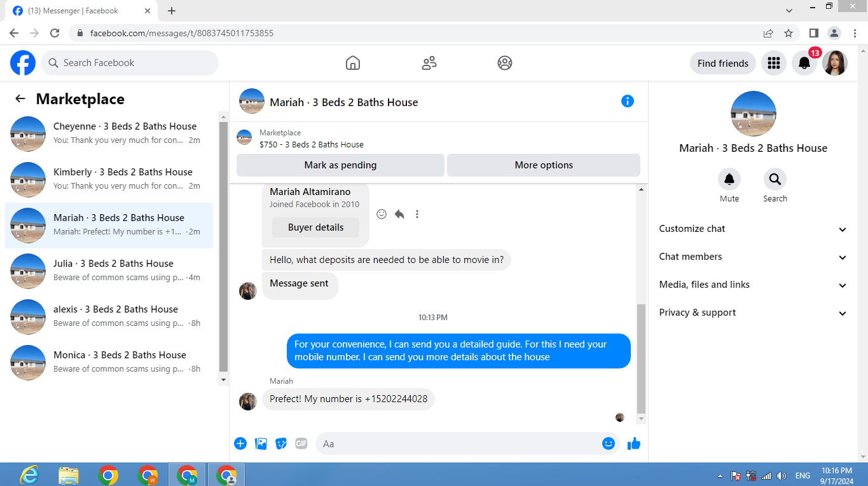
Task: Click the Mark as pending button
Action: coord(340,165)
